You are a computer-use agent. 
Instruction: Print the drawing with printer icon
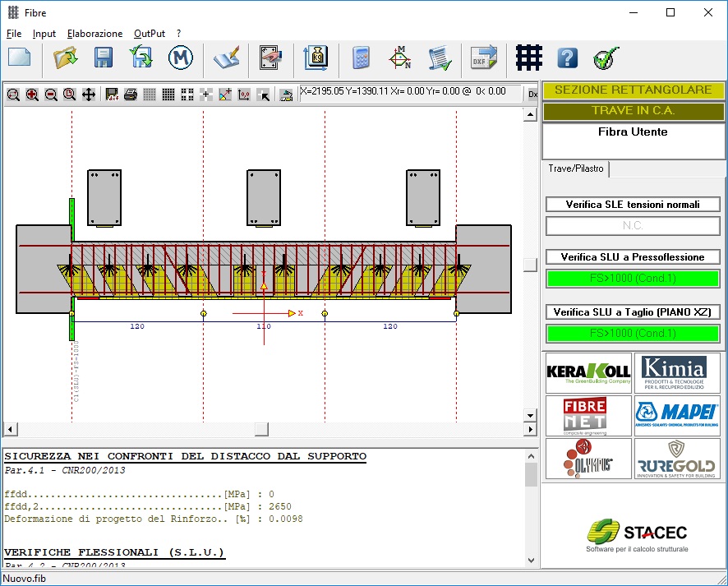click(x=131, y=95)
